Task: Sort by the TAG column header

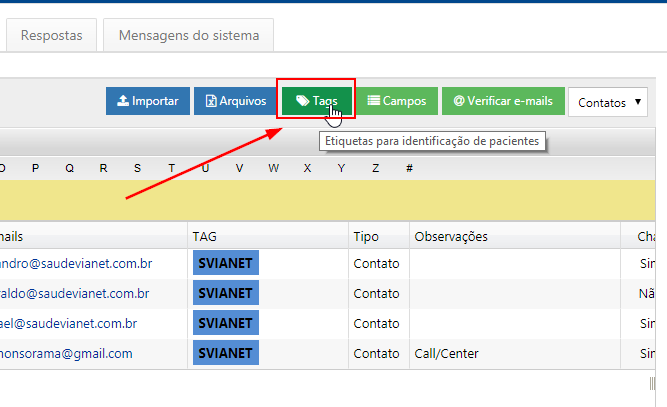Action: [268, 236]
